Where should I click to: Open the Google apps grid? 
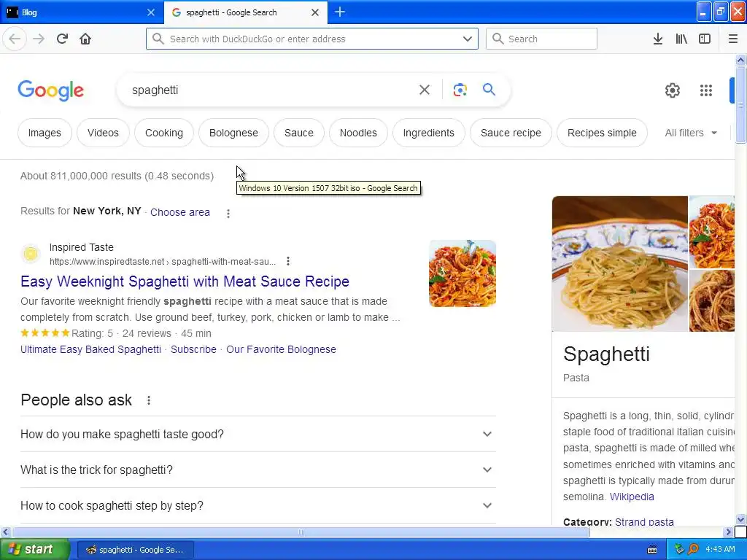tap(706, 90)
